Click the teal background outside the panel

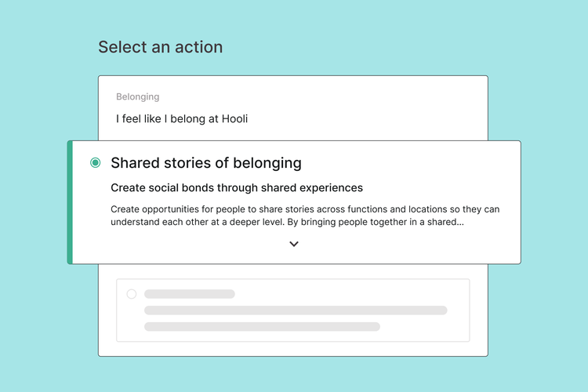[47, 329]
